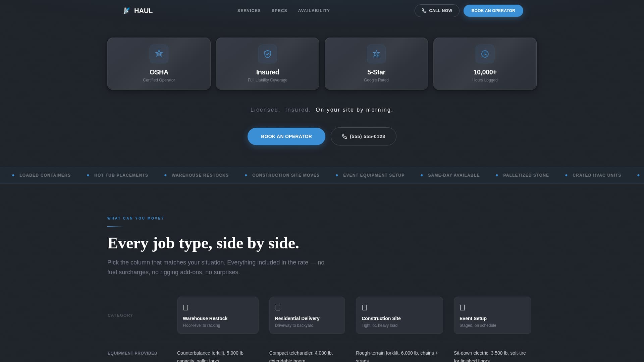Click 'Counterbalance forklift, 5,000 lb' equipment text
The image size is (644, 362).
click(x=210, y=353)
